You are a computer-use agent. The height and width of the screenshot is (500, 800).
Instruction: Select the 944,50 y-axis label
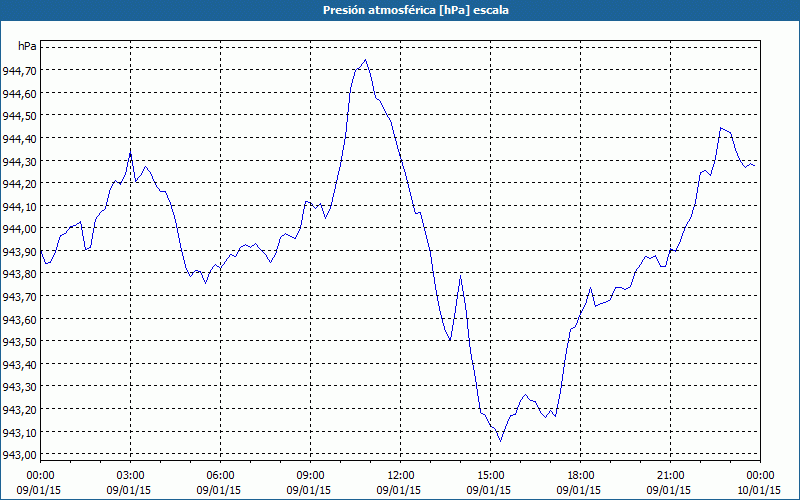pos(19,116)
